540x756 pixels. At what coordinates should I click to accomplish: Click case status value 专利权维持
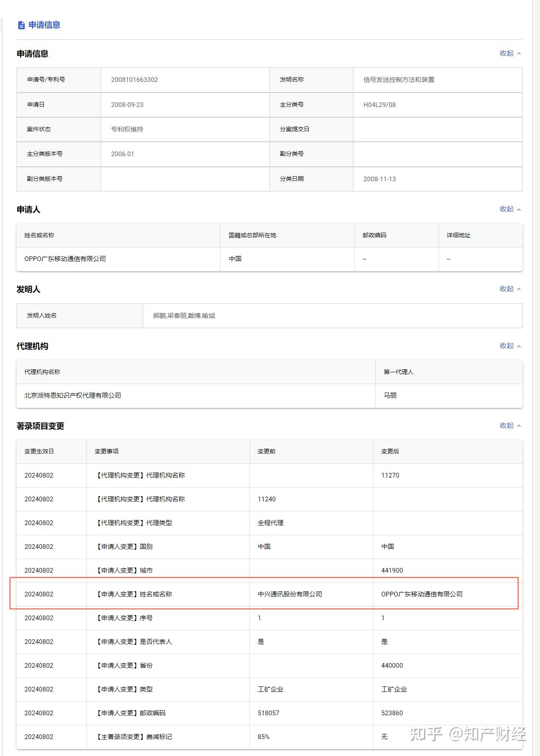[127, 129]
